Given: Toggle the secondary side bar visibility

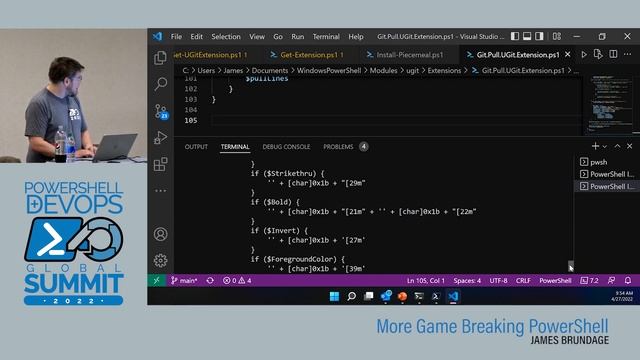Looking at the screenshot, I should coord(539,36).
